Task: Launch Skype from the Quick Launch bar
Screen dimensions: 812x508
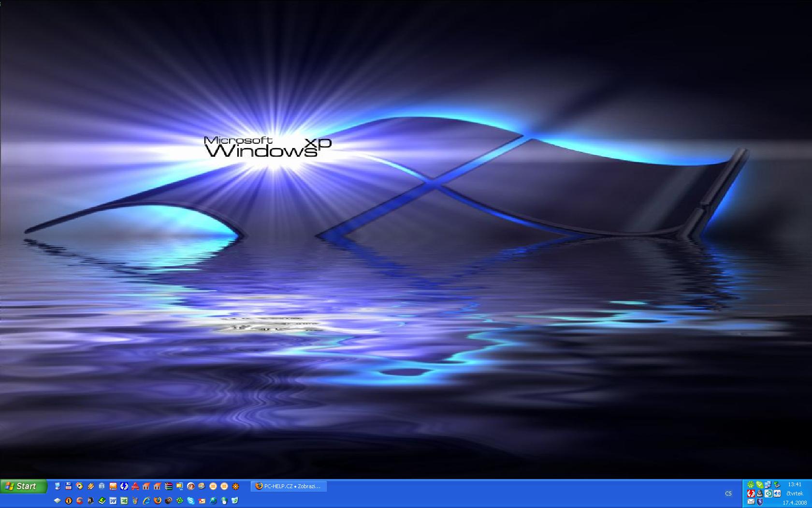Action: 191,501
